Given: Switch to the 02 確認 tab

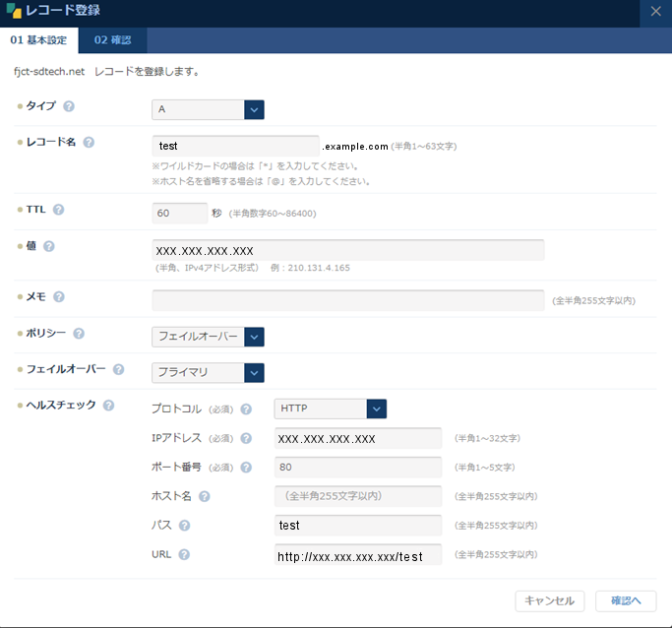Looking at the screenshot, I should pos(113,40).
